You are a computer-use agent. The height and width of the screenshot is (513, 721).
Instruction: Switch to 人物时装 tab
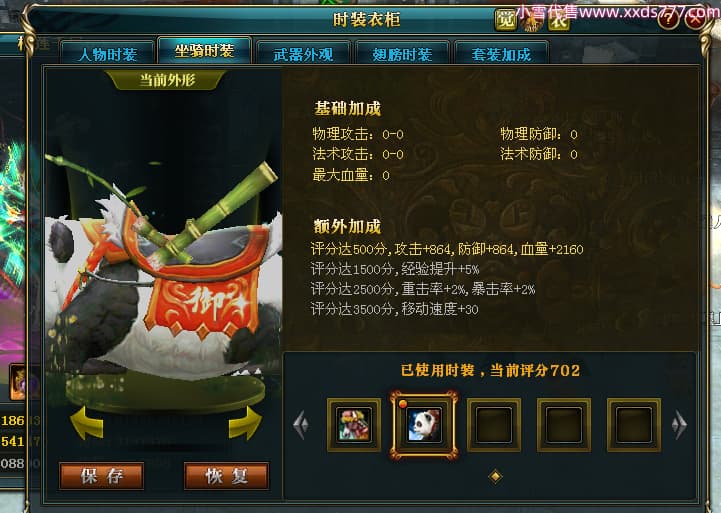coord(107,53)
